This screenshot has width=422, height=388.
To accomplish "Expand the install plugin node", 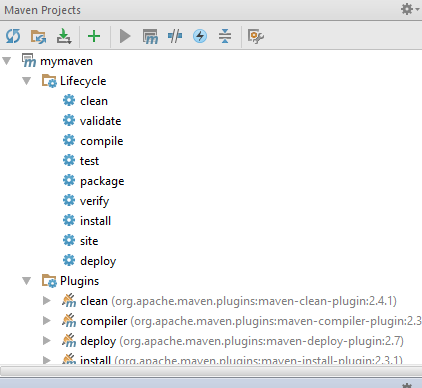I will pos(47,360).
